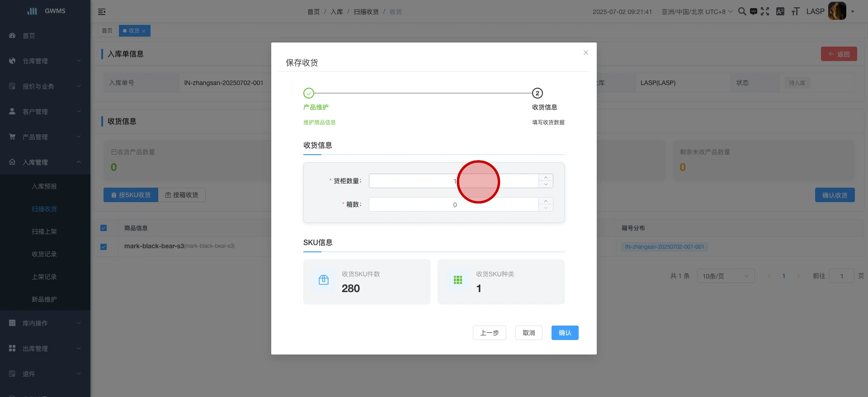The height and width of the screenshot is (397, 868).
Task: Expand the 仓库管理 sidebar menu
Action: point(45,61)
